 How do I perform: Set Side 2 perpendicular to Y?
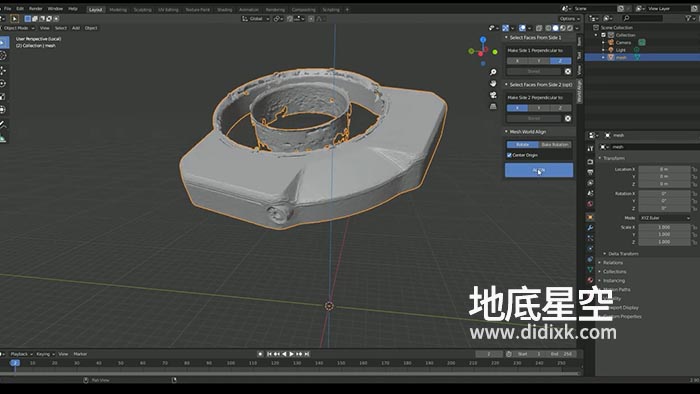coord(539,108)
